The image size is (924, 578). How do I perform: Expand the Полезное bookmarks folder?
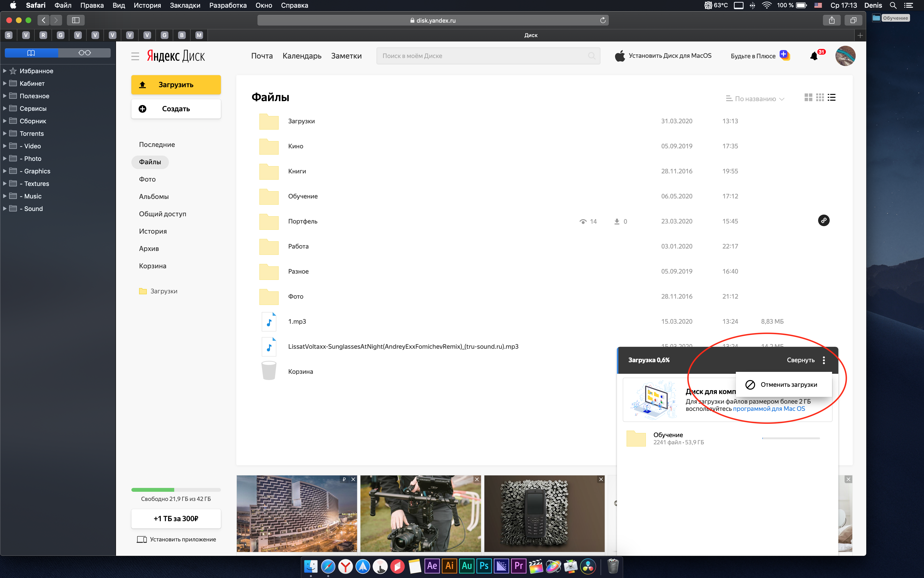(x=5, y=96)
